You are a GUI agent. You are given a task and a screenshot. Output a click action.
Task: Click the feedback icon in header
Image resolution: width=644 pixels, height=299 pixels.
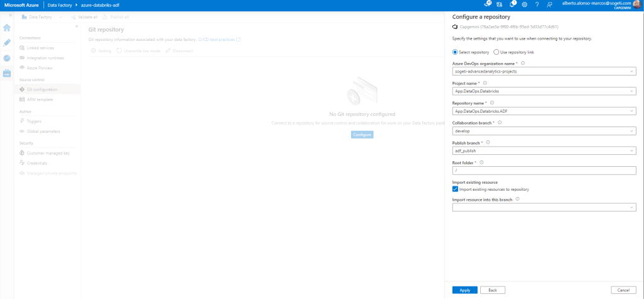549,4
